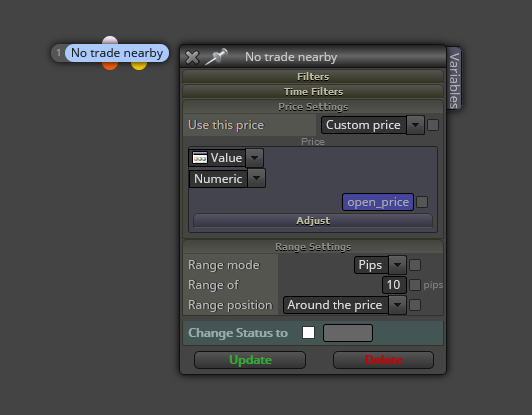Select the No trade nearby block
Screen dimensions: 532x415
pos(117,53)
